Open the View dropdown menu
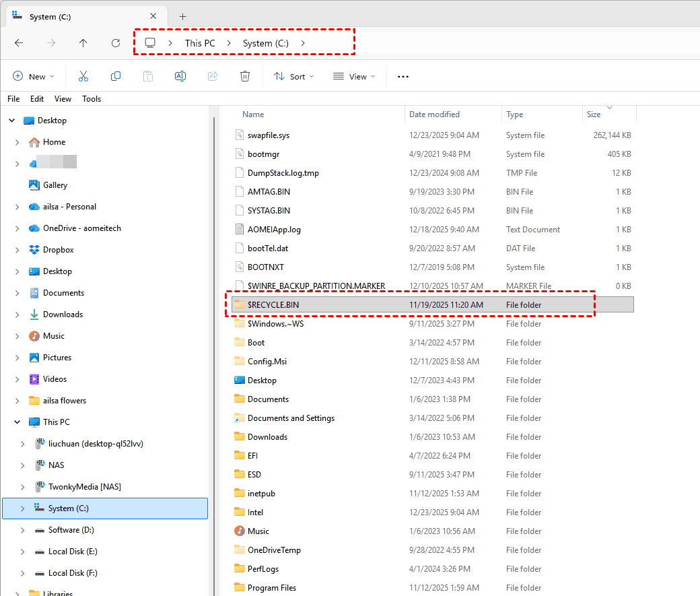700x596 pixels. (x=354, y=77)
